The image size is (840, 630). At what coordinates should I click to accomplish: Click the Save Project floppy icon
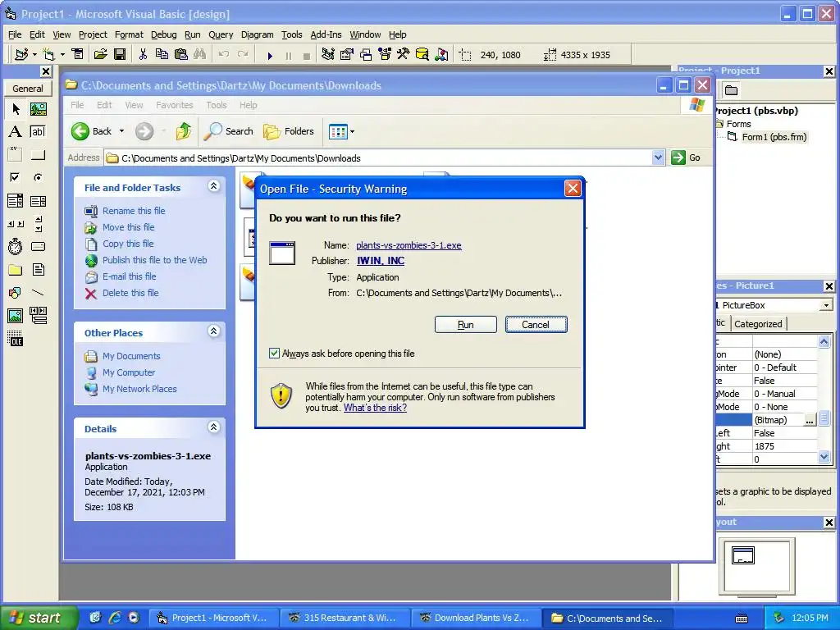(120, 54)
